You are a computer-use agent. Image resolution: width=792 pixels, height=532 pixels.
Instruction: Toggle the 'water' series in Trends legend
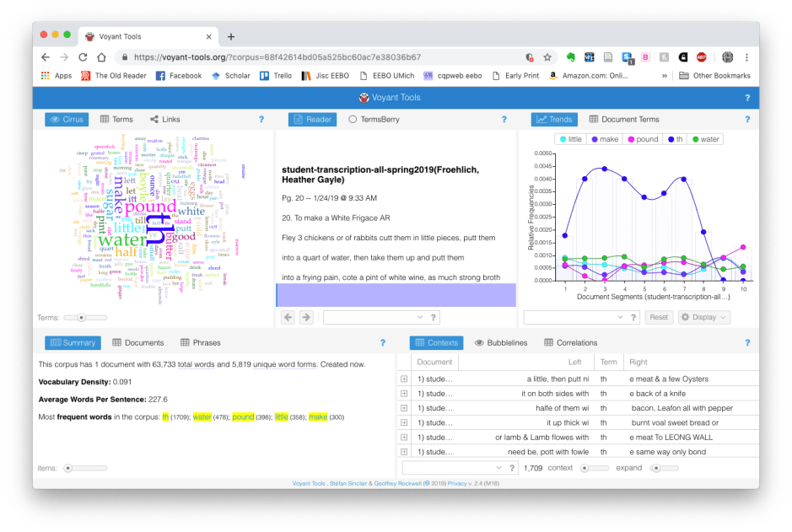pyautogui.click(x=706, y=139)
